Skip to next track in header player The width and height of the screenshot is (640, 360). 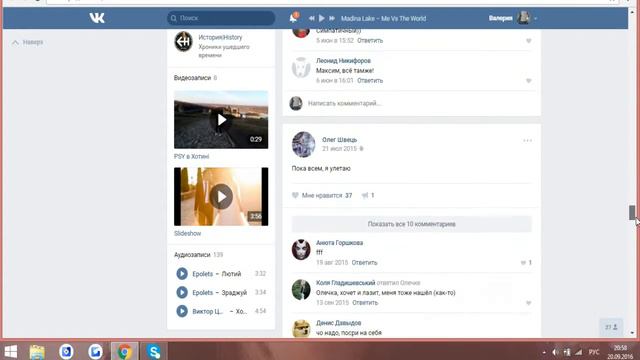click(332, 18)
